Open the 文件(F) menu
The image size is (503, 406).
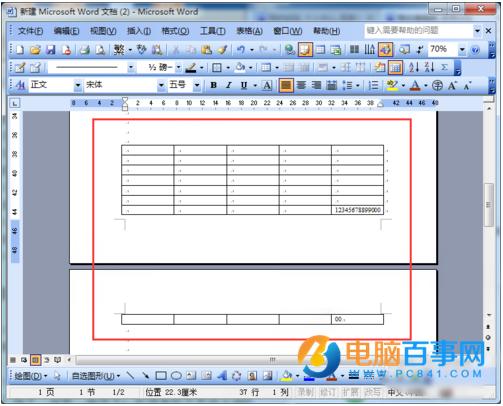coord(30,31)
